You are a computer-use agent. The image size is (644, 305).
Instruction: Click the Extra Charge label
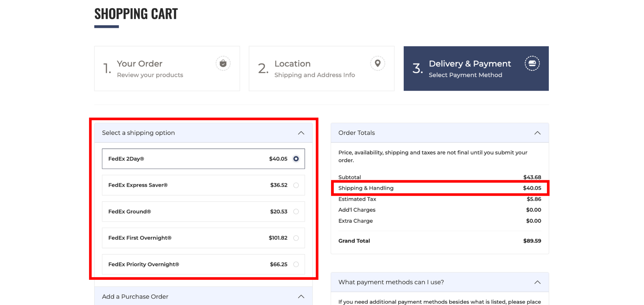355,221
